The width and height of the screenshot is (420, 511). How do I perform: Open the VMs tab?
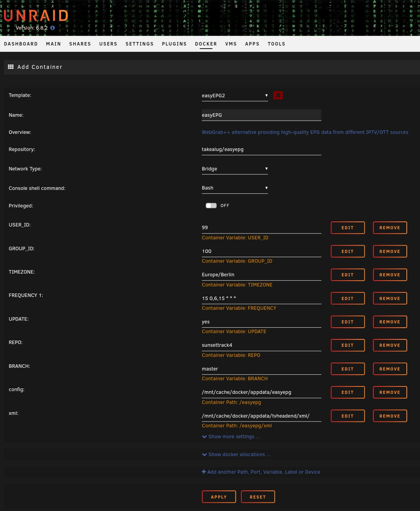231,44
